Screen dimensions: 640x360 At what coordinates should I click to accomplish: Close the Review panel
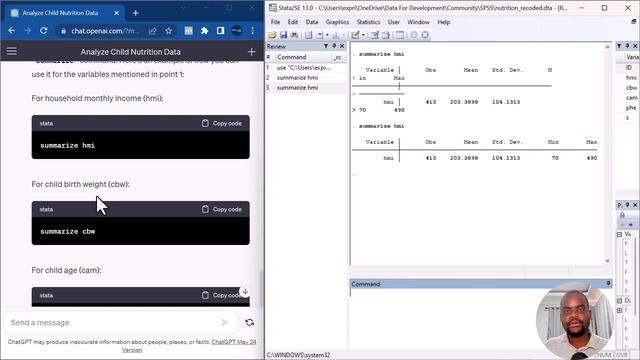tap(342, 46)
